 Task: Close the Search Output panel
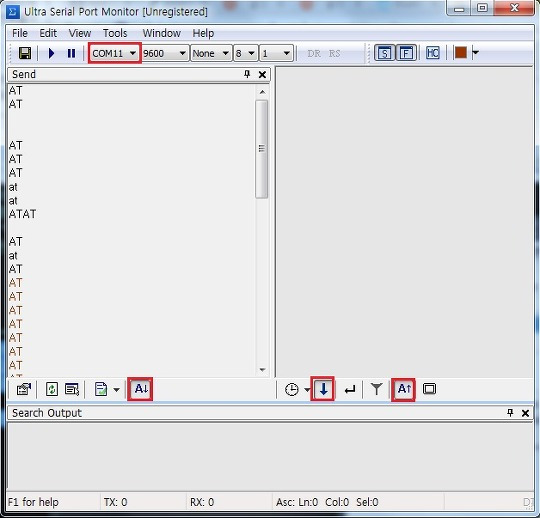(x=525, y=413)
